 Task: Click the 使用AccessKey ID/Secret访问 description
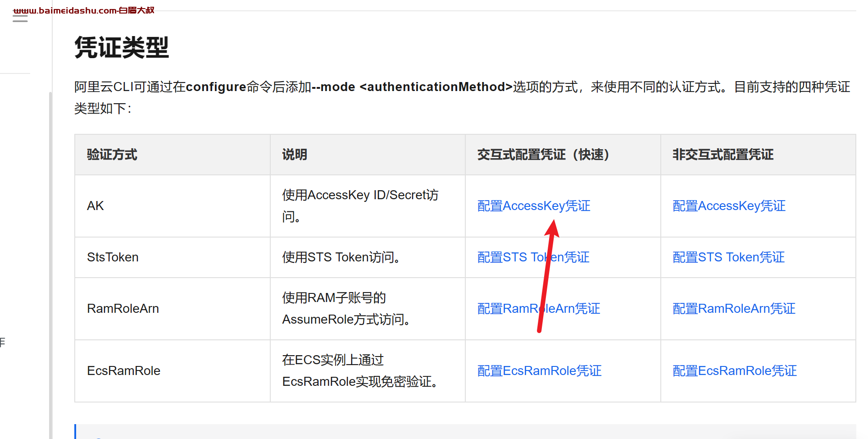[x=360, y=206]
